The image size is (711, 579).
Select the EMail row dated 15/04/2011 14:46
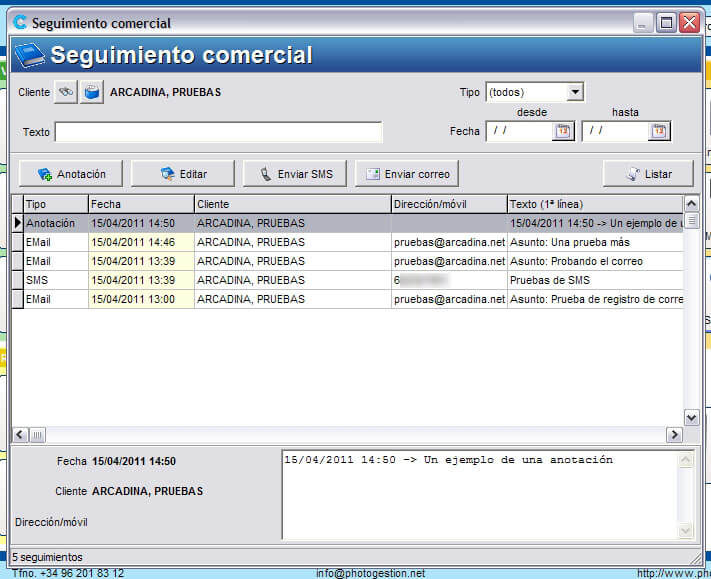coord(347,242)
